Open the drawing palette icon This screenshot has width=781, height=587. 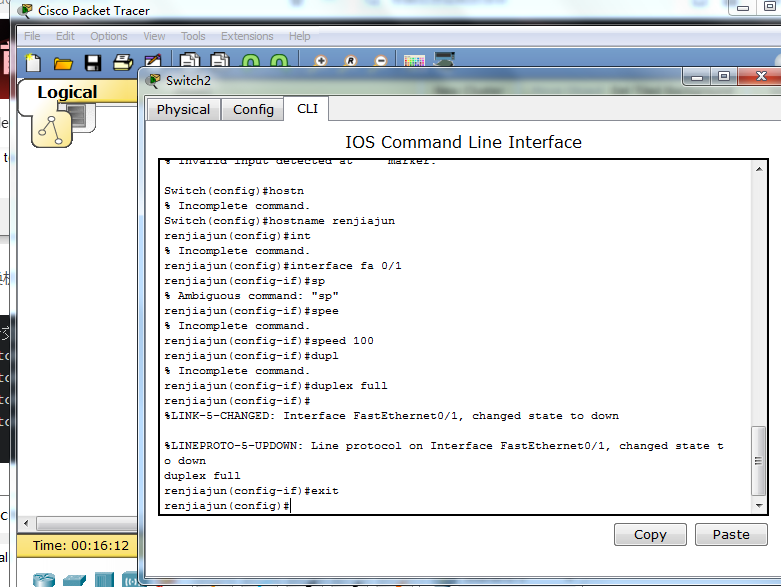pos(414,61)
